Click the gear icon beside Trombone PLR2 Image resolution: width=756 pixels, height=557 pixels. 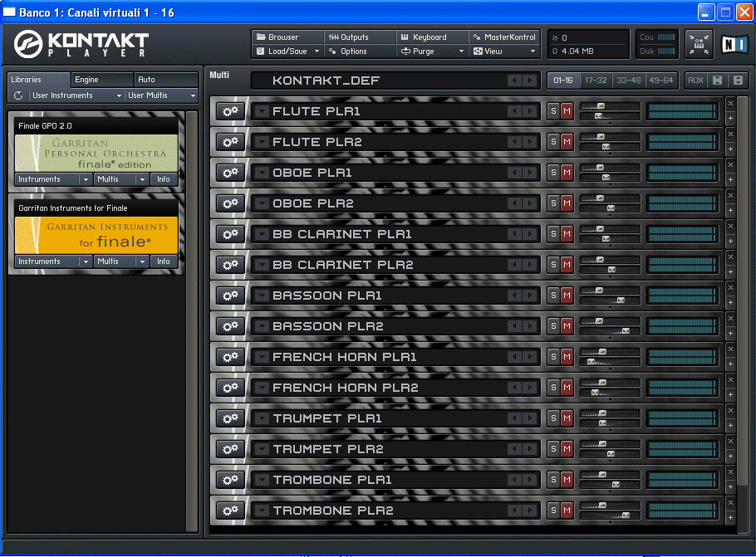(229, 511)
